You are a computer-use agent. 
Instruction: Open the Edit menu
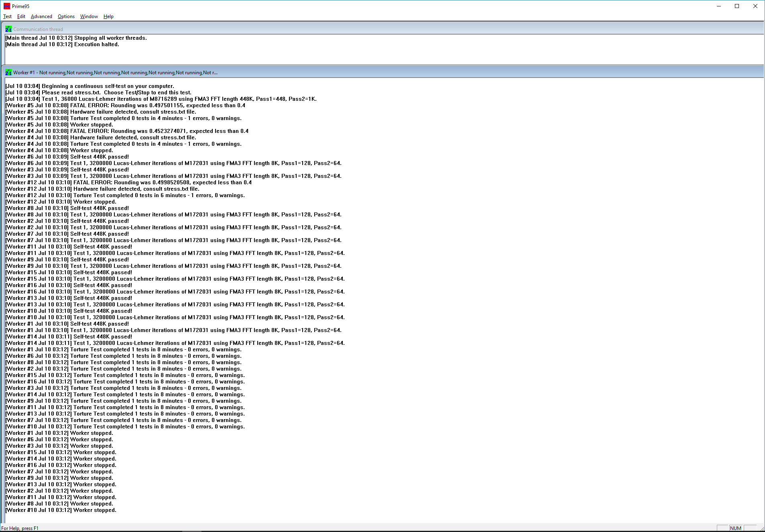21,16
